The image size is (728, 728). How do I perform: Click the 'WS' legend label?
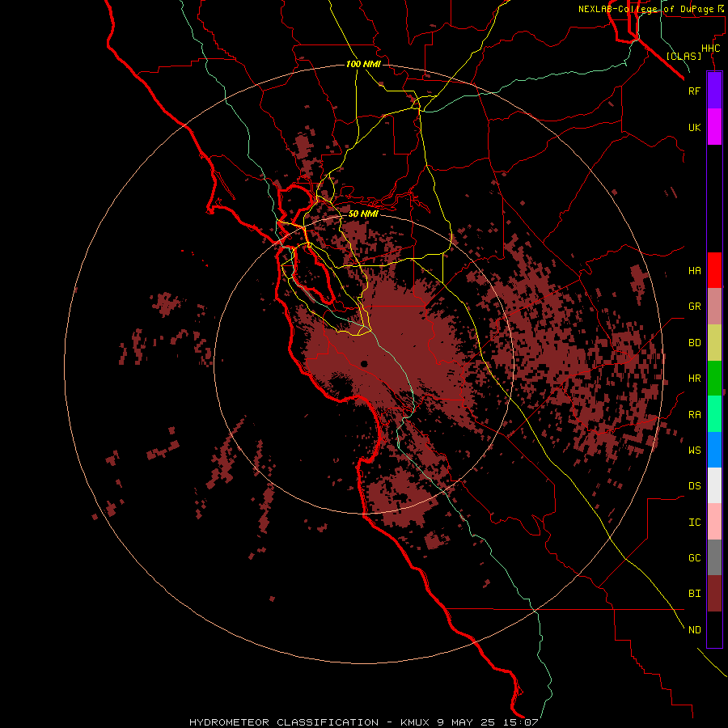coord(694,451)
